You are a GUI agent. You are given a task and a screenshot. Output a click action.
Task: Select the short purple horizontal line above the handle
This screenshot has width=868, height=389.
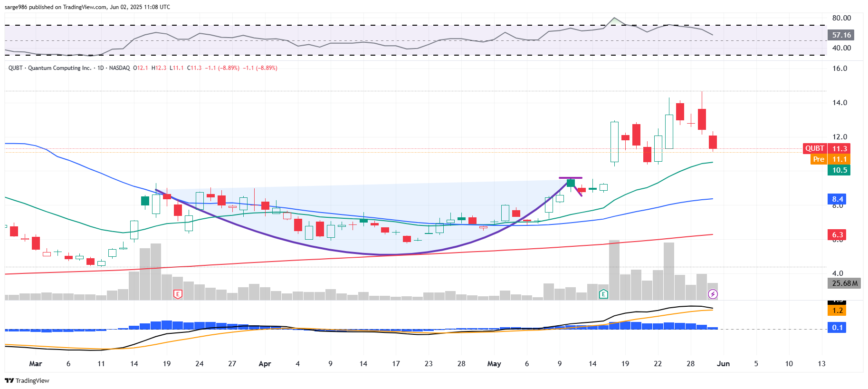(570, 178)
